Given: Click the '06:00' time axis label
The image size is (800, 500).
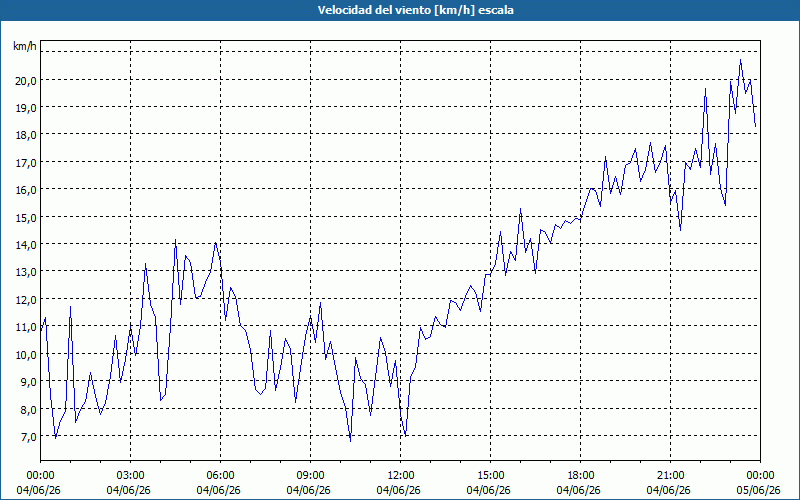Looking at the screenshot, I should [x=220, y=476].
